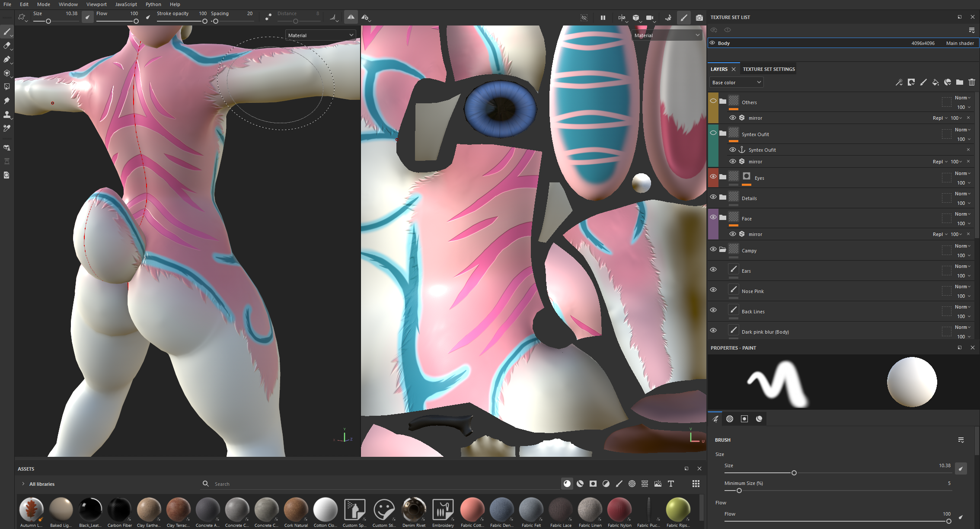980x529 pixels.
Task: Toggle visibility of the Nose Pink layer
Action: (713, 290)
